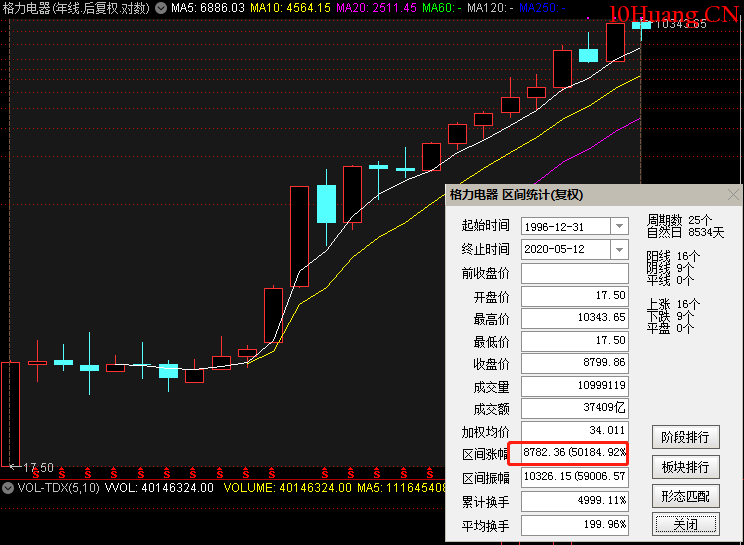Click the 形态匹配 button

pos(686,496)
